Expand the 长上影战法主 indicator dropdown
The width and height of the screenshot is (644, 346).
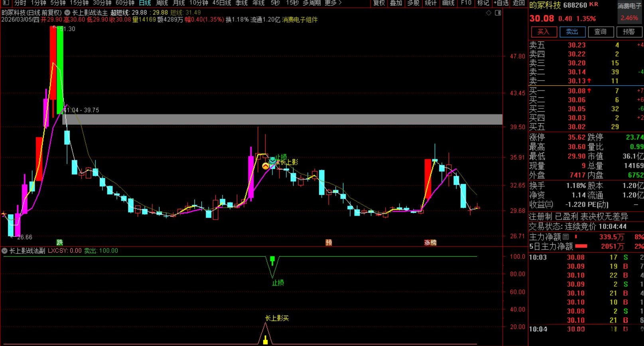[x=67, y=13]
